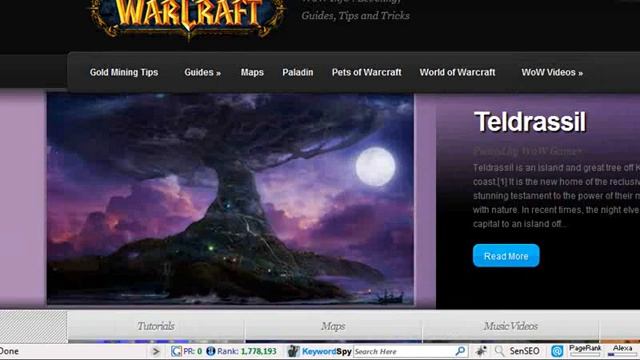View the Teldrassil tree featured image
Image resolution: width=640 pixels, height=360 pixels.
tap(231, 199)
